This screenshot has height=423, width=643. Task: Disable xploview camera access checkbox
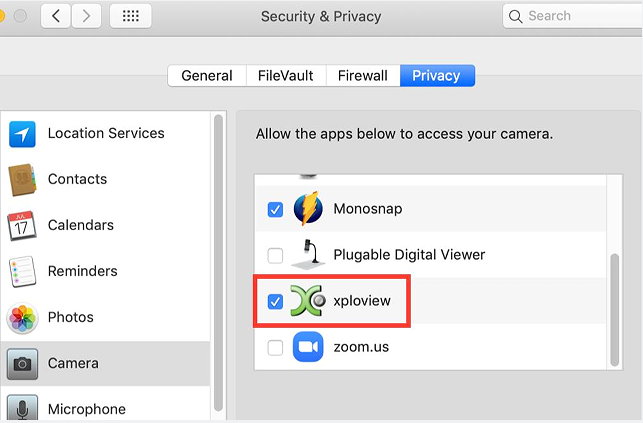(x=275, y=301)
